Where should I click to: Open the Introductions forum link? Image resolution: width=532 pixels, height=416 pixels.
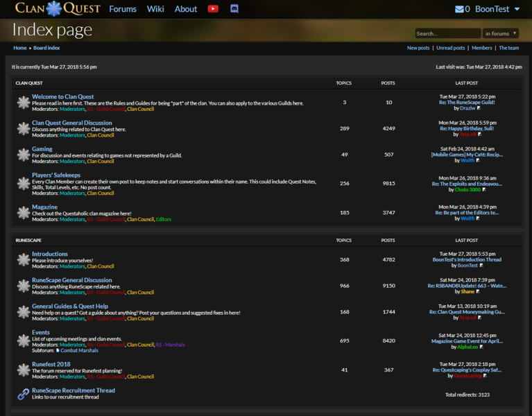pos(50,254)
